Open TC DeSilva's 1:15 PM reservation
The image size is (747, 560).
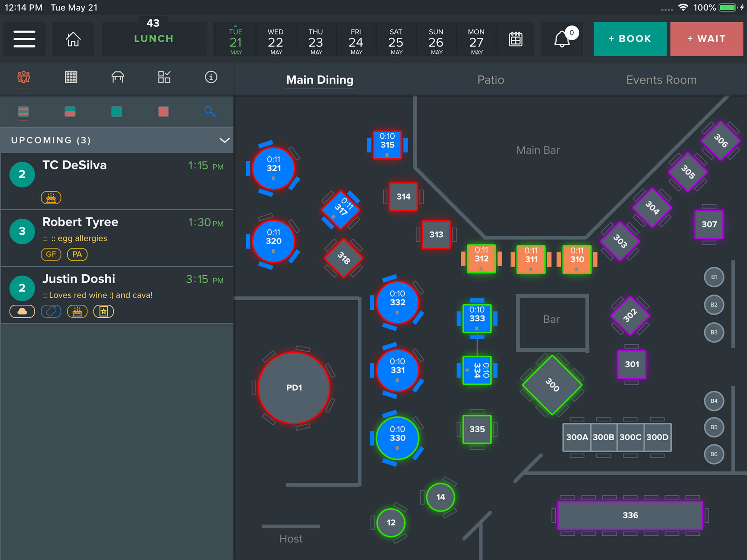pyautogui.click(x=117, y=181)
